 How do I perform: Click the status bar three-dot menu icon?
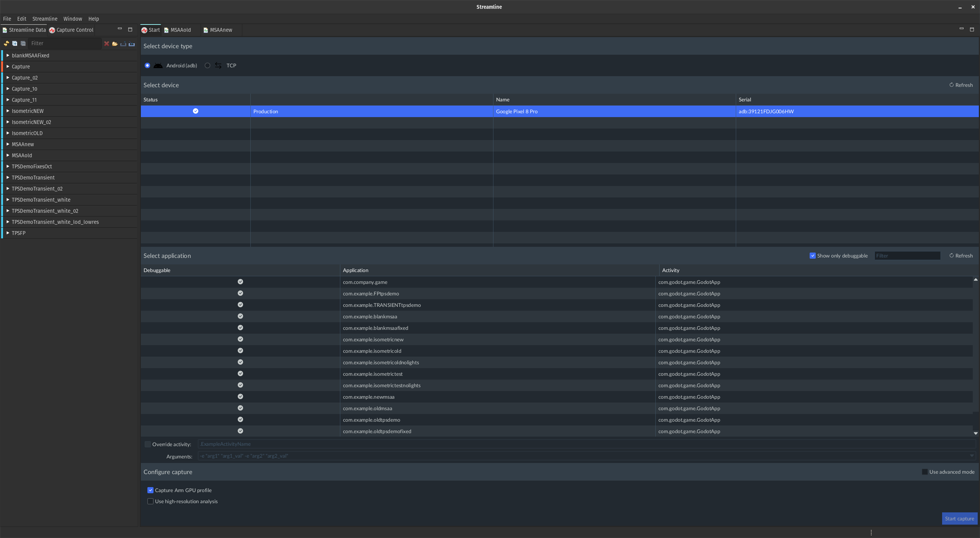tap(871, 533)
